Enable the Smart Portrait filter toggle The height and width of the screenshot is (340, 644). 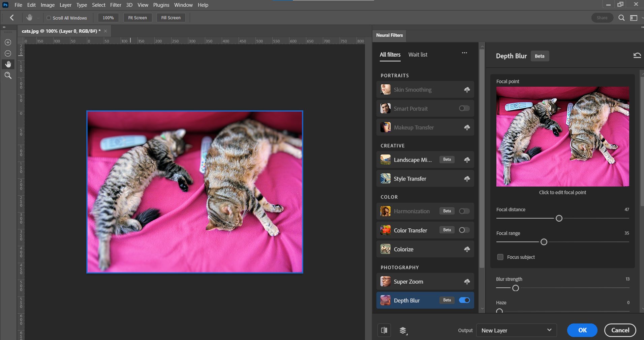(x=464, y=108)
